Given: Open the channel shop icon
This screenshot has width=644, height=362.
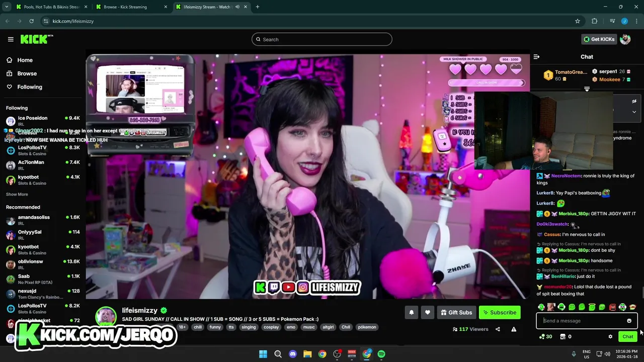Looking at the screenshot, I should pyautogui.click(x=563, y=337).
